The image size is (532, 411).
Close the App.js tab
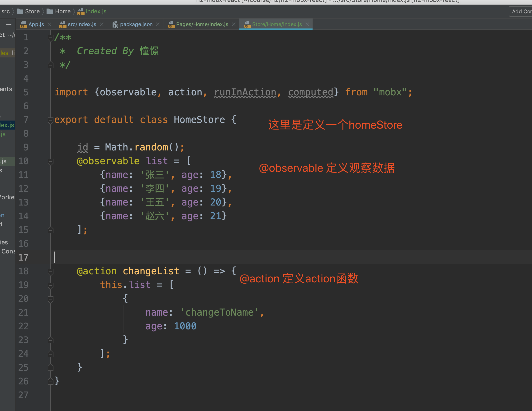(49, 24)
